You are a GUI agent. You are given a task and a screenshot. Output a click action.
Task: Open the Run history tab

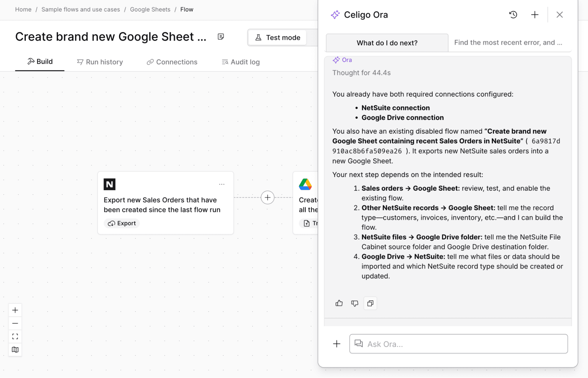100,62
